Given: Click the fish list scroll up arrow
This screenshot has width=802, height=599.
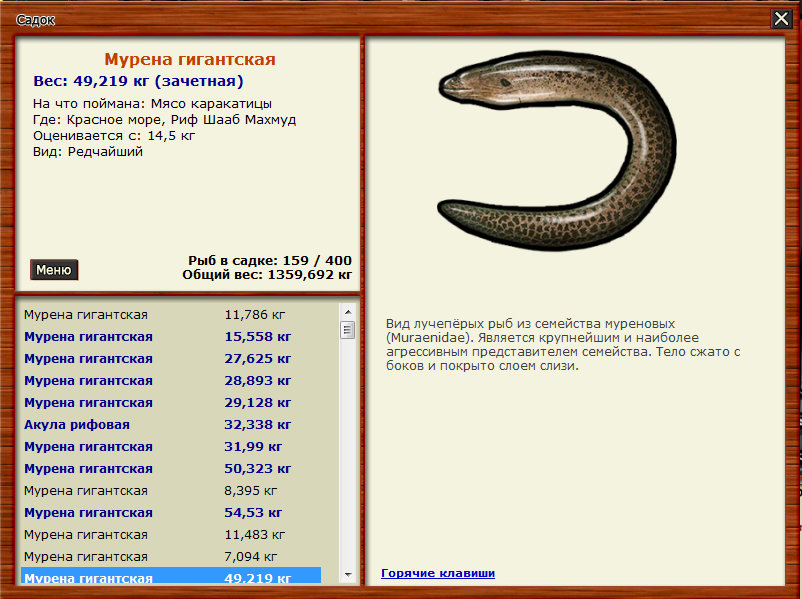Looking at the screenshot, I should pos(348,312).
